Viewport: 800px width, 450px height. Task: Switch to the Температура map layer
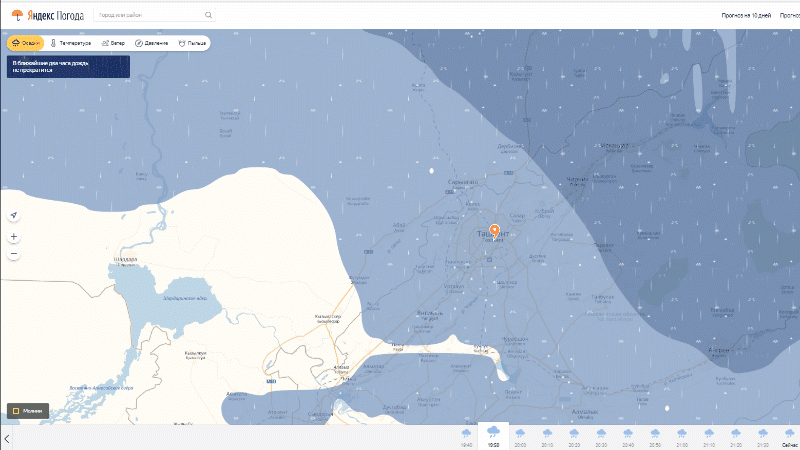(x=70, y=43)
